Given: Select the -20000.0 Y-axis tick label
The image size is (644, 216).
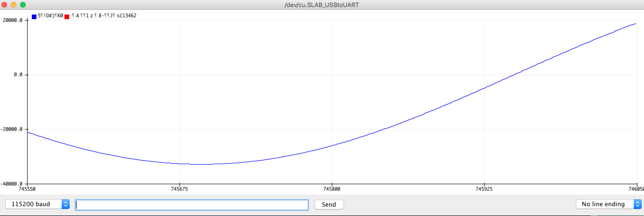Looking at the screenshot, I should (12, 129).
